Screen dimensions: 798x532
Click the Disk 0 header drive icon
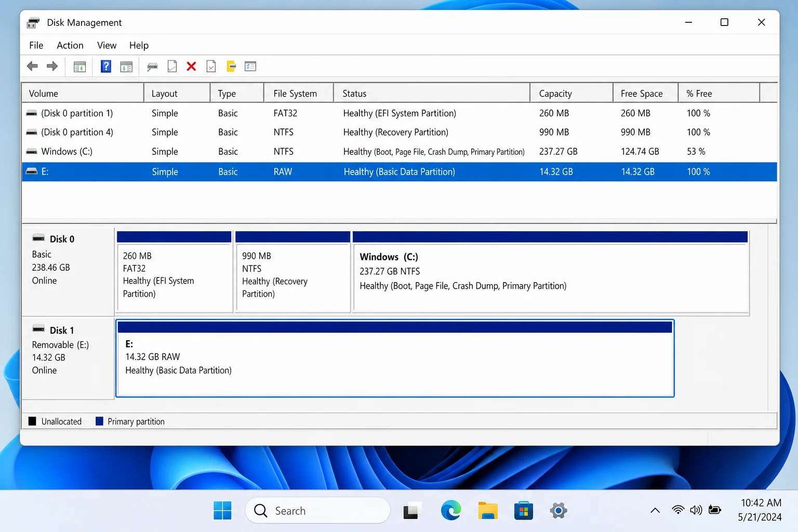(38, 238)
